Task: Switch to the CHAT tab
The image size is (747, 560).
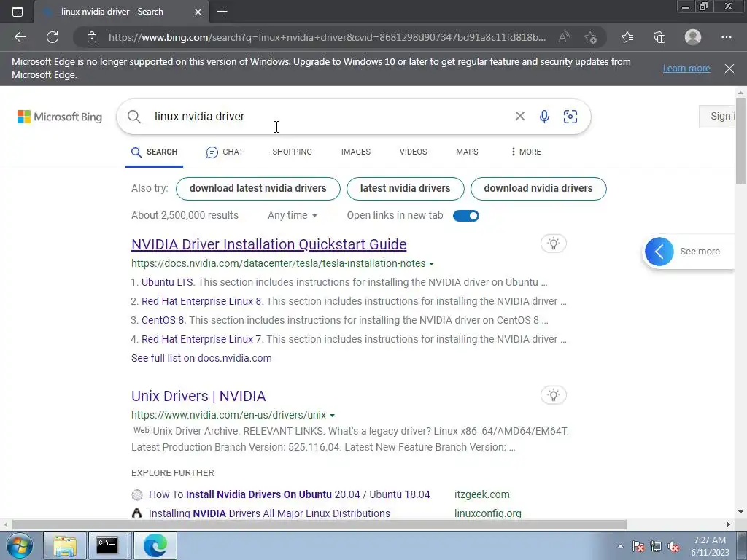Action: point(225,152)
